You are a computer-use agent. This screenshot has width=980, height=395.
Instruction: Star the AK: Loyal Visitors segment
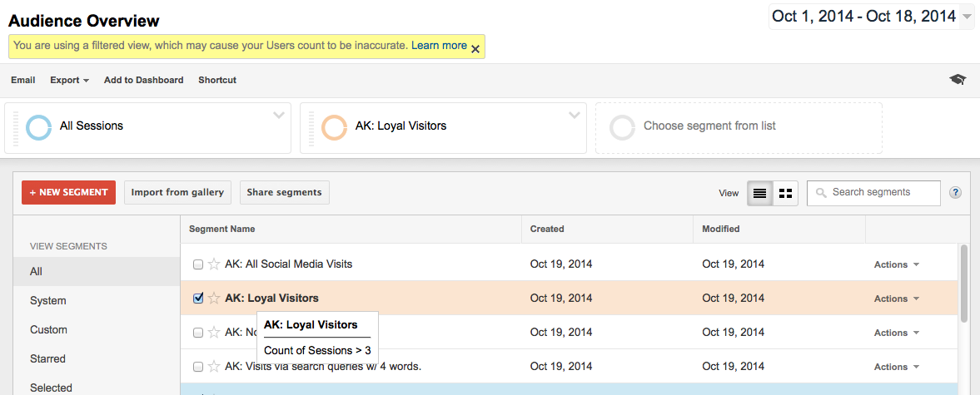(214, 299)
